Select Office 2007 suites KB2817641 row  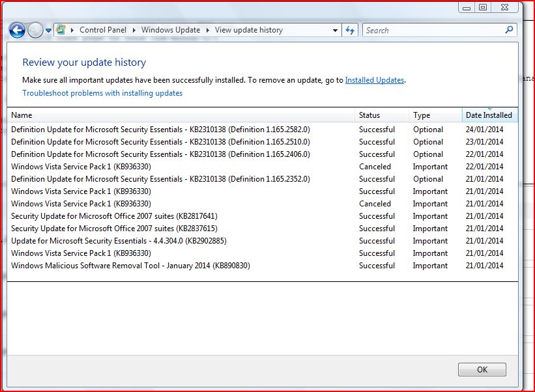[x=262, y=216]
